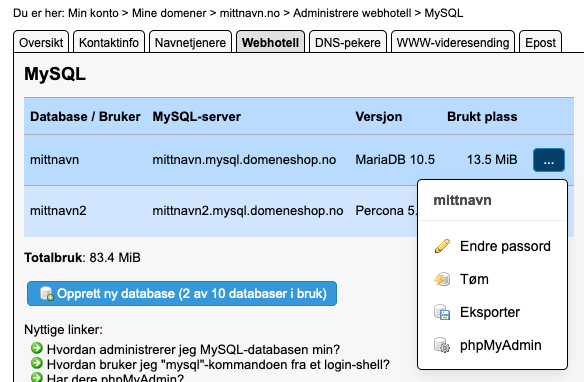584x382 pixels.
Task: Click the database gear icon for phpMyAdmin
Action: point(442,345)
